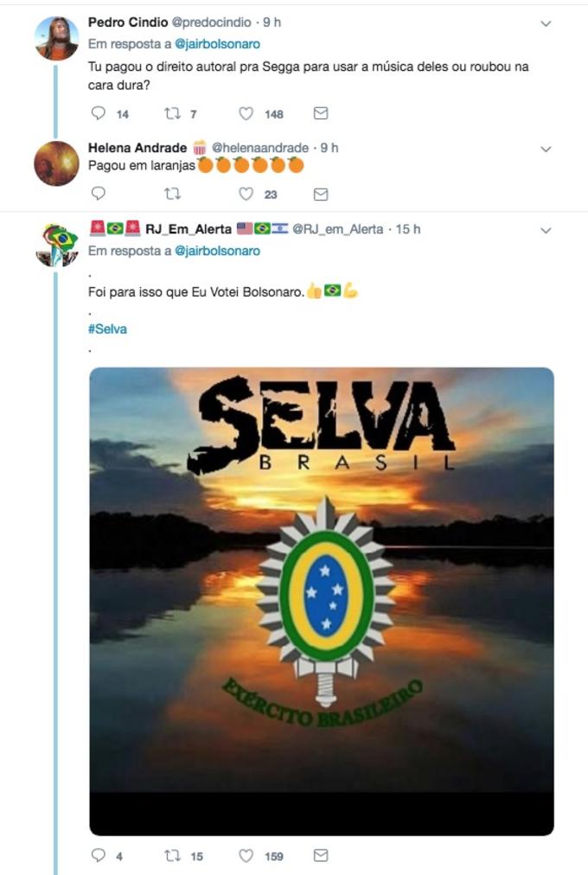
Task: Open more options chevron on Pedro Cindio's tweet
Action: [546, 24]
